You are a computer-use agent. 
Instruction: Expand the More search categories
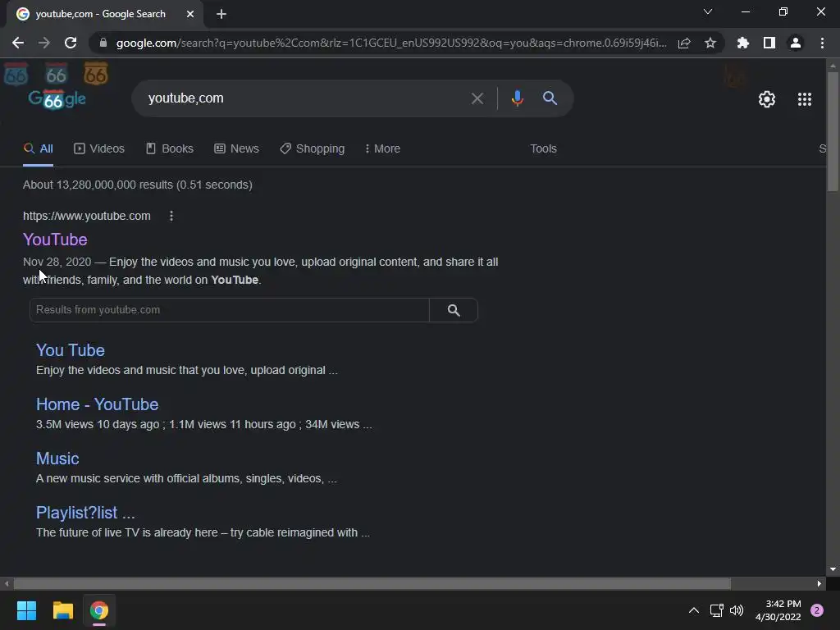tap(382, 148)
